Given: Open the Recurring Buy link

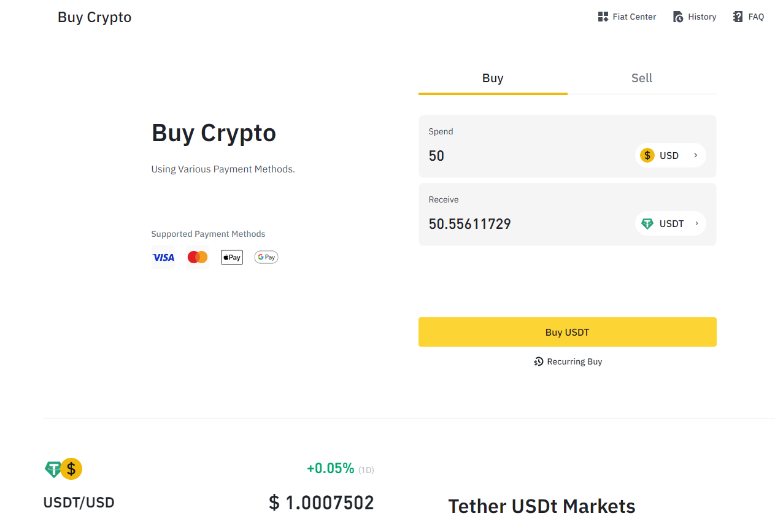Looking at the screenshot, I should click(x=574, y=362).
